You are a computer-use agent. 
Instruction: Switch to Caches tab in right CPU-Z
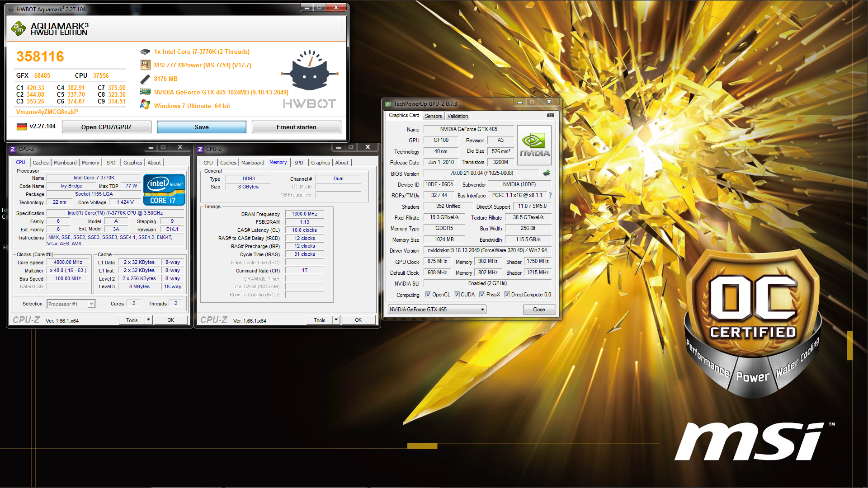click(228, 163)
